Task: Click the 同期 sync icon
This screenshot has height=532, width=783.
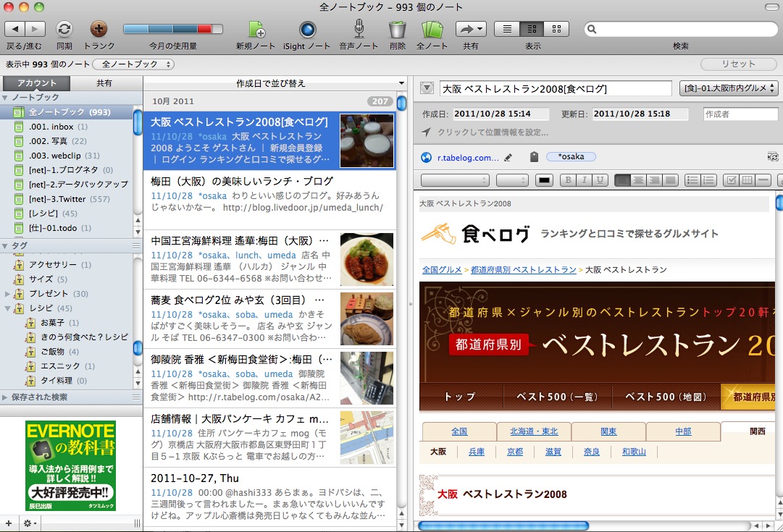Action: click(64, 29)
